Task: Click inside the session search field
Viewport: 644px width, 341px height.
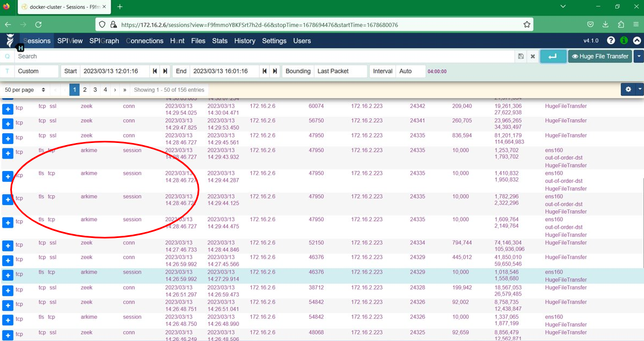Action: (216, 56)
